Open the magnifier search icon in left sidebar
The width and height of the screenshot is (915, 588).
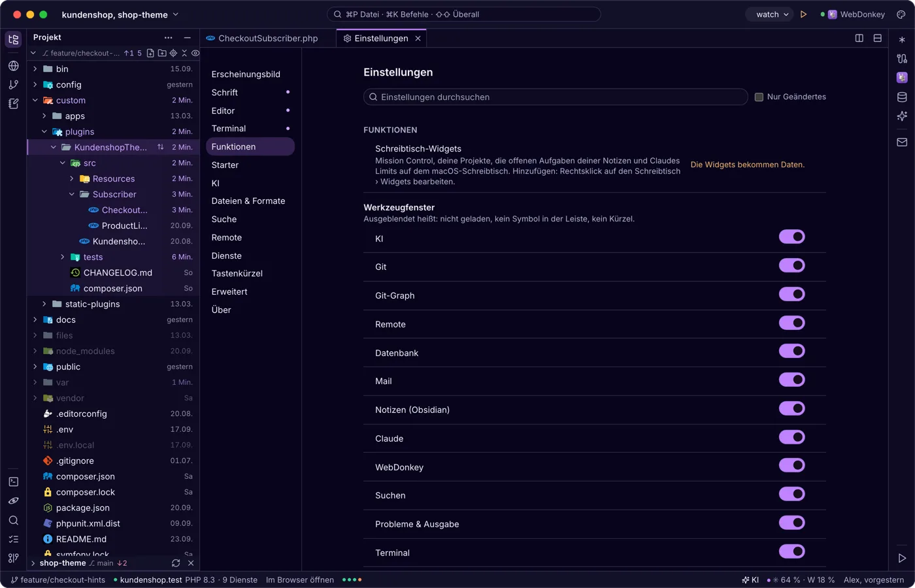point(13,521)
